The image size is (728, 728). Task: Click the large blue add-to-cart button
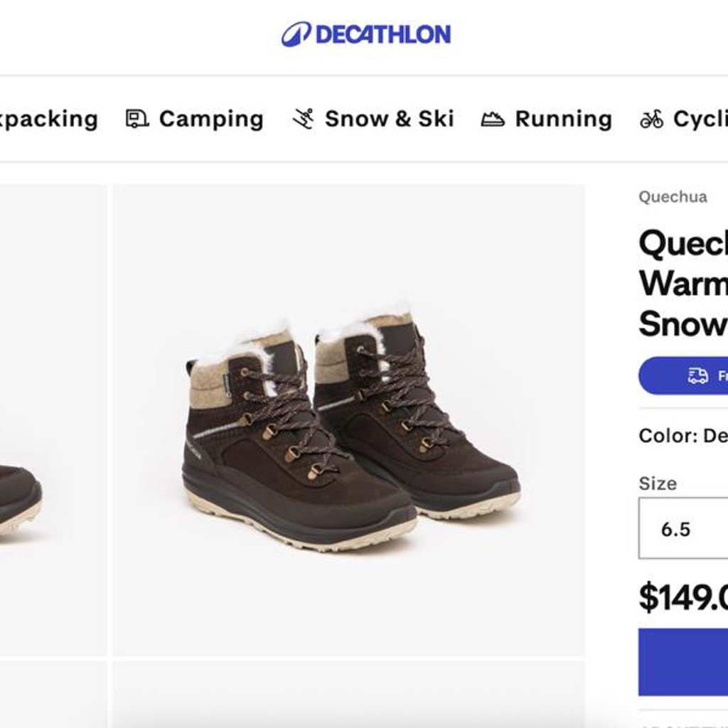(683, 662)
